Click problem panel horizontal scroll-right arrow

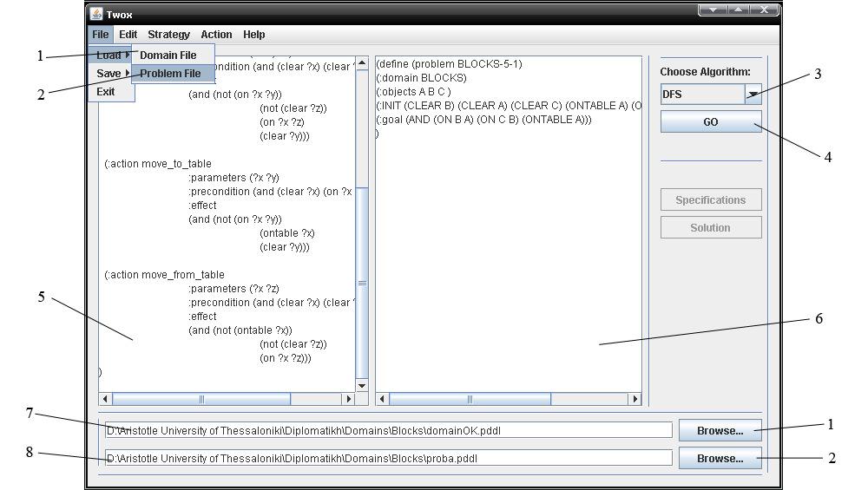click(635, 399)
